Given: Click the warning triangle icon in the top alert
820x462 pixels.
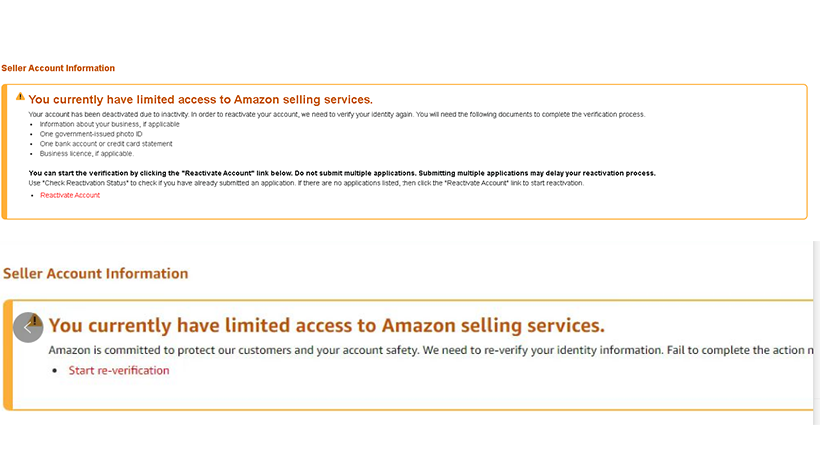Looking at the screenshot, I should [20, 96].
